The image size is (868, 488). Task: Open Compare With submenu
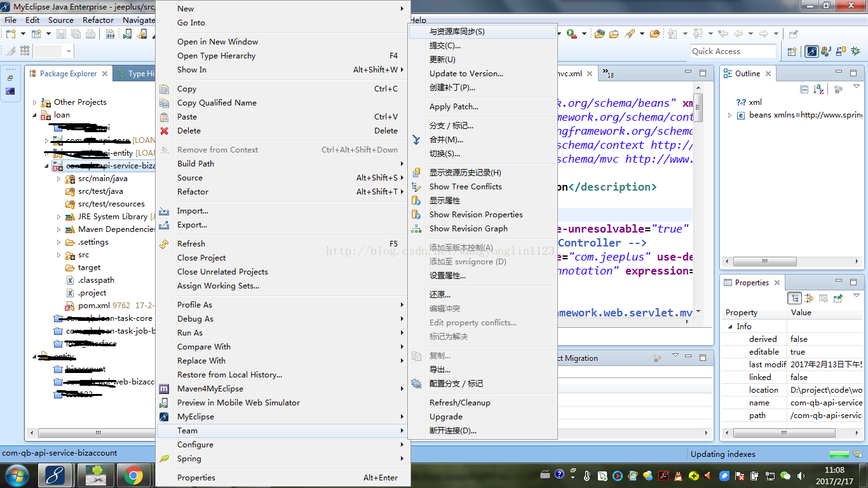pyautogui.click(x=281, y=347)
